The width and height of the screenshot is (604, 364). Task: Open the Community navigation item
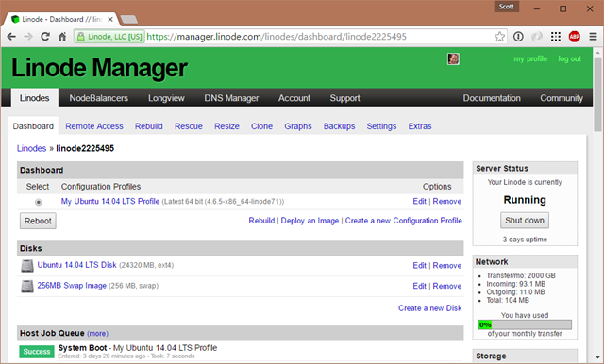(x=562, y=98)
